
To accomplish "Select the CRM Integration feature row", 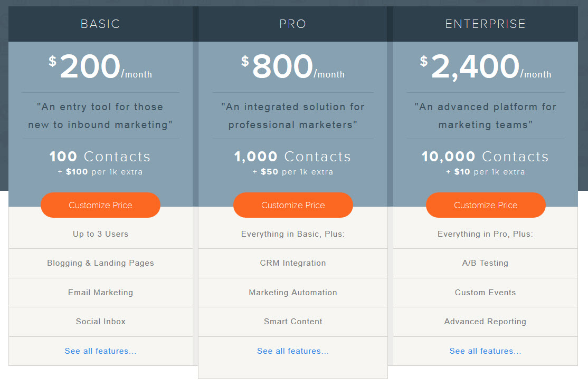I will 293,263.
